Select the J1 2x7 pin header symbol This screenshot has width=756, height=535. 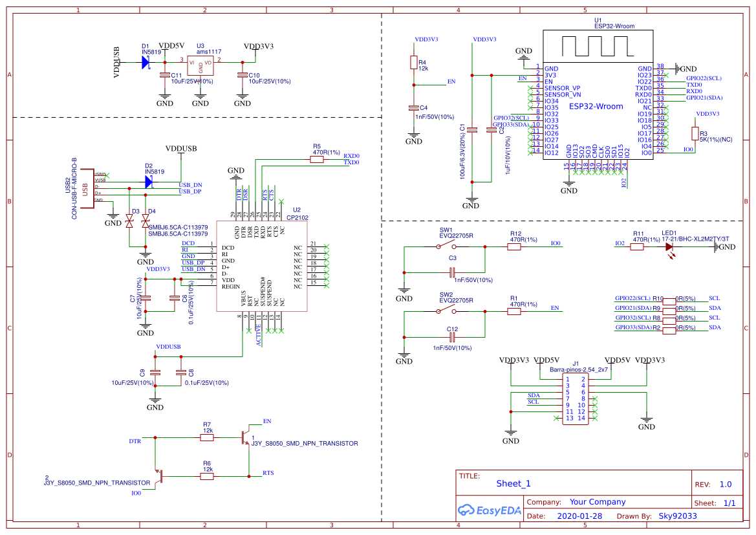point(575,399)
